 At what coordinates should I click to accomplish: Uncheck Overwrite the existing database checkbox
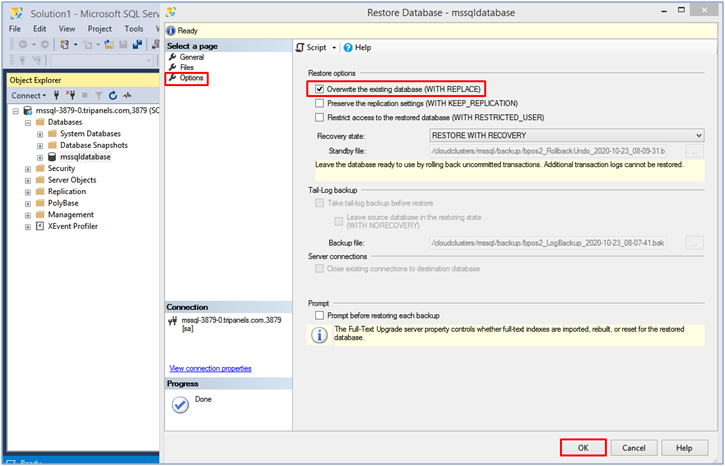[319, 89]
